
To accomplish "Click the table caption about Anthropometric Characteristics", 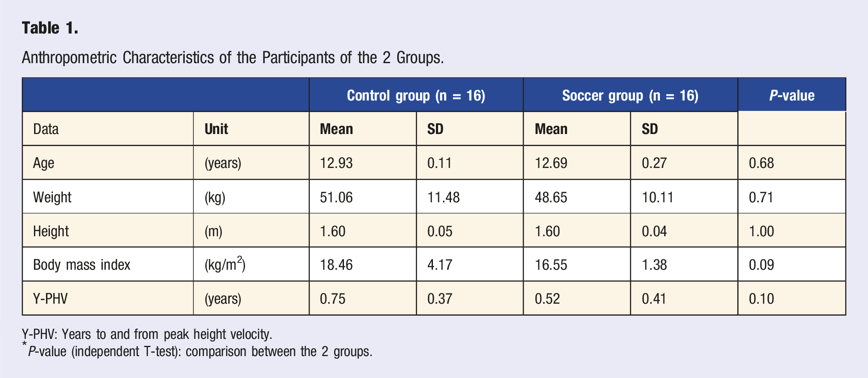I will (233, 58).
